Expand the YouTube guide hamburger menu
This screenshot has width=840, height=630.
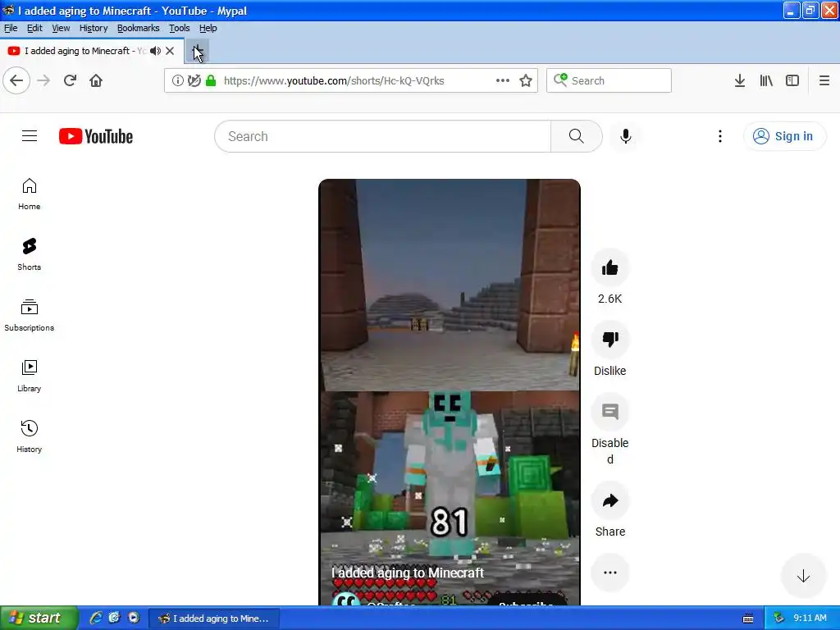point(30,136)
